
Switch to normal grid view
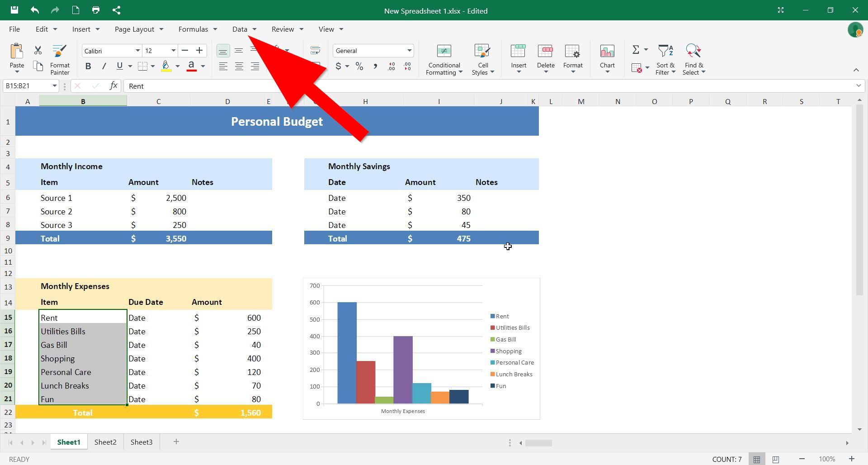(x=756, y=459)
